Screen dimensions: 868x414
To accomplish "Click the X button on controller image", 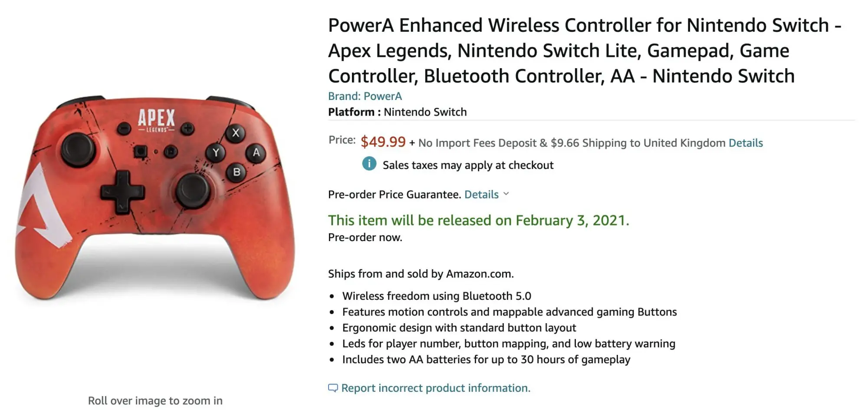I will pos(236,133).
